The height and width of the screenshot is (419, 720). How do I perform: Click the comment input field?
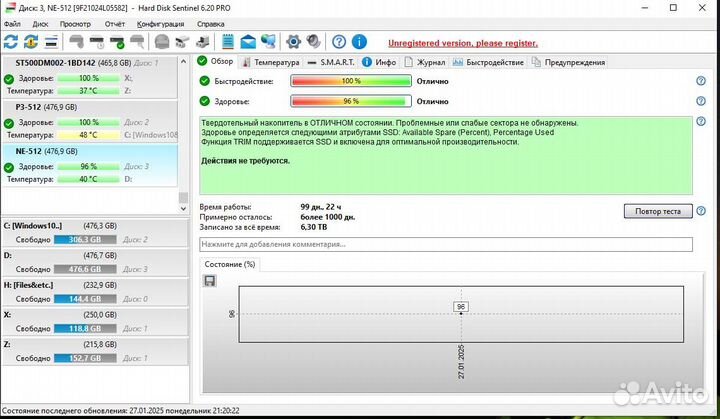coord(445,244)
